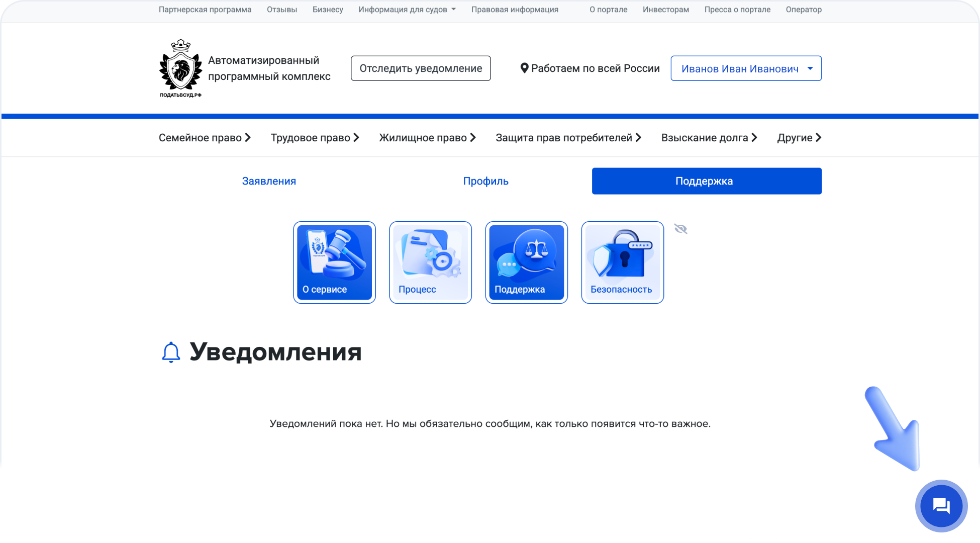The height and width of the screenshot is (543, 980).
Task: Click the 'Отследить уведомление' button
Action: coord(421,68)
